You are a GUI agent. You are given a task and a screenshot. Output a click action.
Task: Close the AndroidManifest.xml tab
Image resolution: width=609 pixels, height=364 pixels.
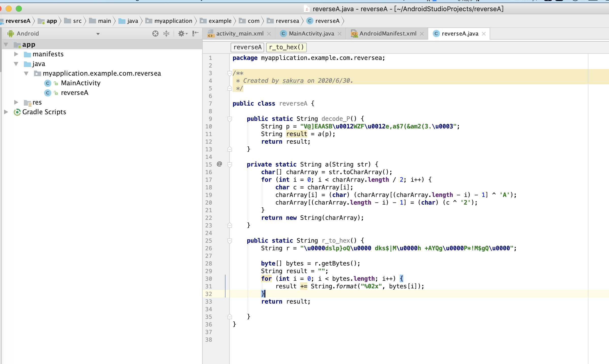click(x=422, y=34)
